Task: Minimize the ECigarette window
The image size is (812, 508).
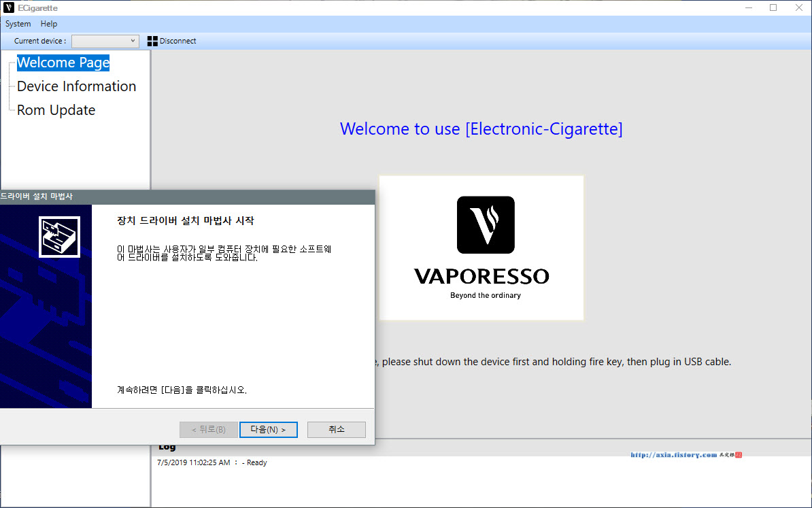Action: pyautogui.click(x=749, y=7)
